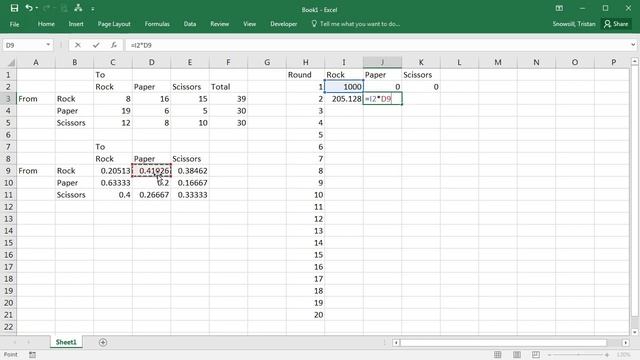
Task: Open the View tab
Action: click(249, 24)
